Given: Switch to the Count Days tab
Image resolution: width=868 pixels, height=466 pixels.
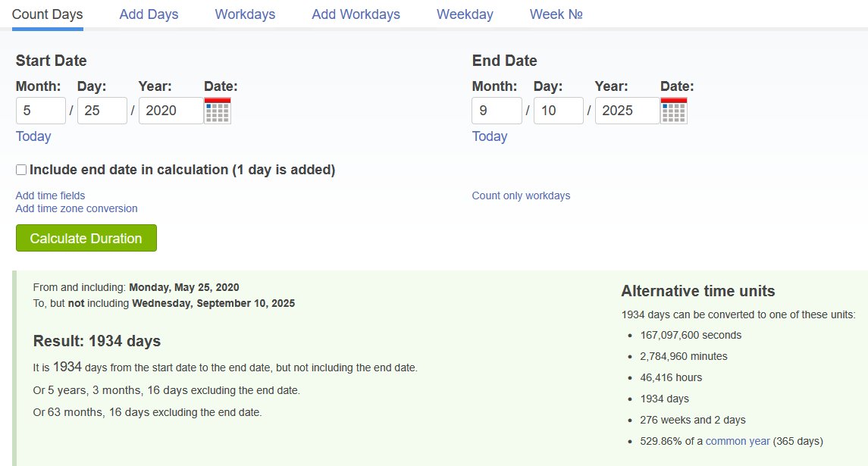Looking at the screenshot, I should coord(48,14).
